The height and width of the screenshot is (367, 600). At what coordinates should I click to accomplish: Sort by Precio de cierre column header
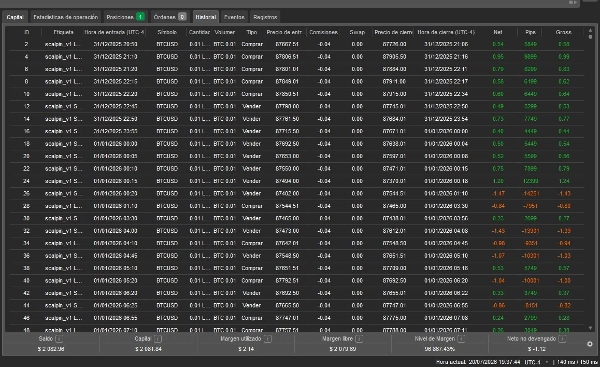click(394, 32)
